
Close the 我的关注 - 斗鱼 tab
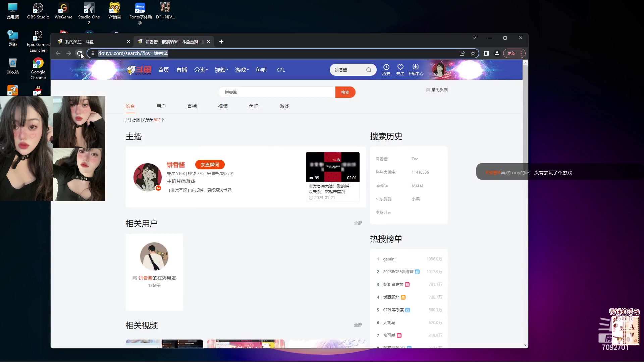(128, 42)
